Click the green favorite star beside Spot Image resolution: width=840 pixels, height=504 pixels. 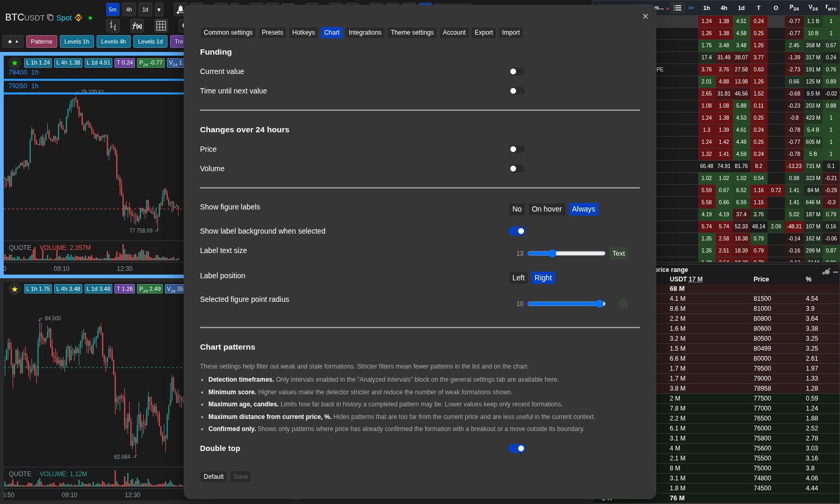[90, 18]
